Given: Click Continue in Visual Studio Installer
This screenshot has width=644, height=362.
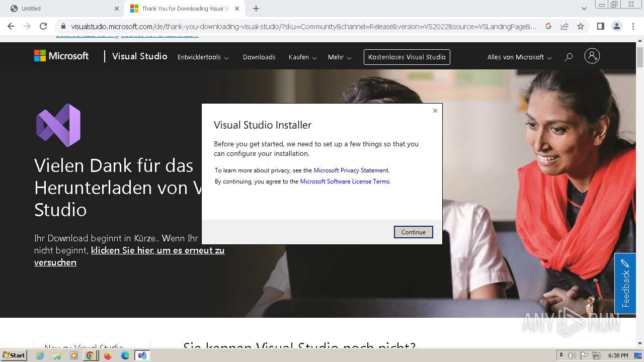Looking at the screenshot, I should (414, 232).
